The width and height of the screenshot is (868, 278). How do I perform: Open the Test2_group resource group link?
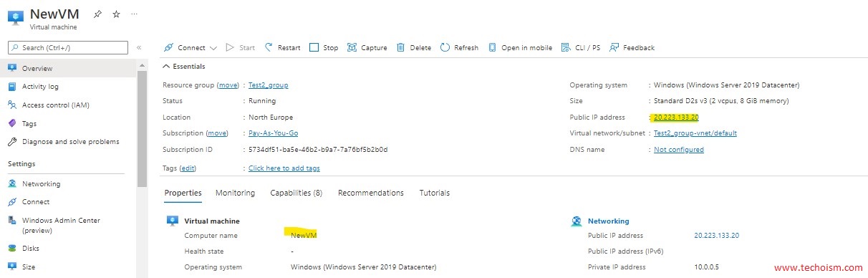(x=269, y=85)
